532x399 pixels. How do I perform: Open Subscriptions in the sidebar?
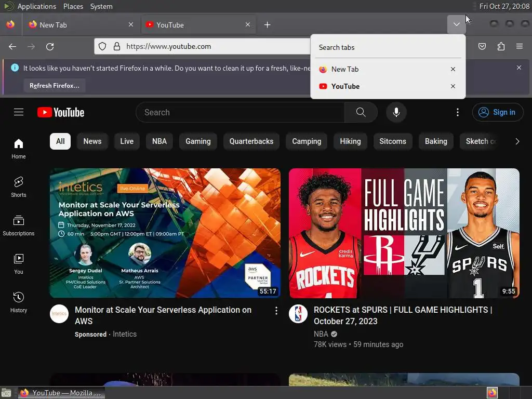click(x=19, y=225)
